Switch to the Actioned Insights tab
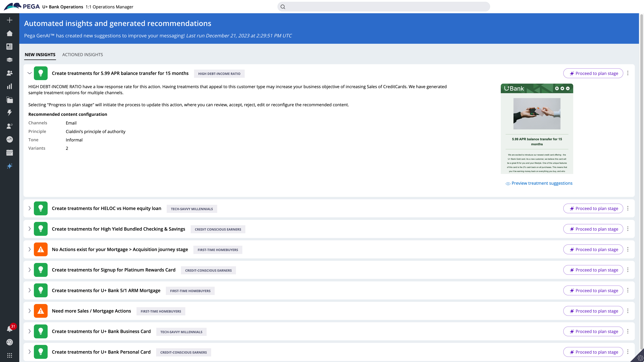The width and height of the screenshot is (644, 362). [x=83, y=54]
